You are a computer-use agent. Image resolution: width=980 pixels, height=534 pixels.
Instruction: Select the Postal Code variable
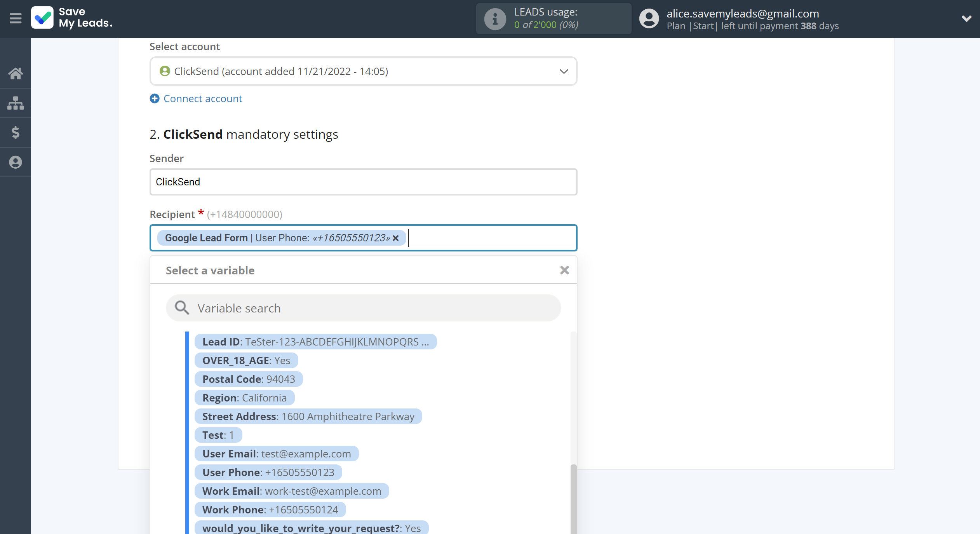[249, 379]
